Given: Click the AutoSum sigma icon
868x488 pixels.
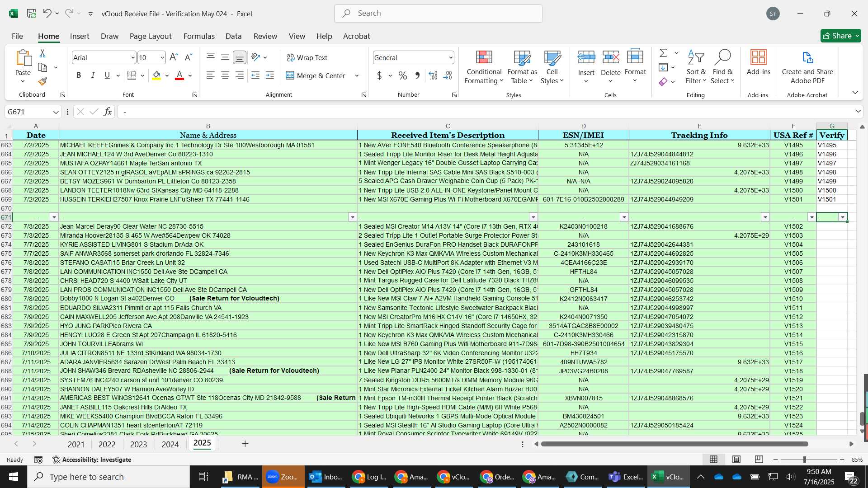Looking at the screenshot, I should (x=663, y=53).
